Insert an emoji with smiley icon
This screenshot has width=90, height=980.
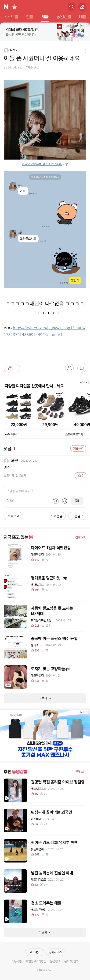tap(65, 501)
